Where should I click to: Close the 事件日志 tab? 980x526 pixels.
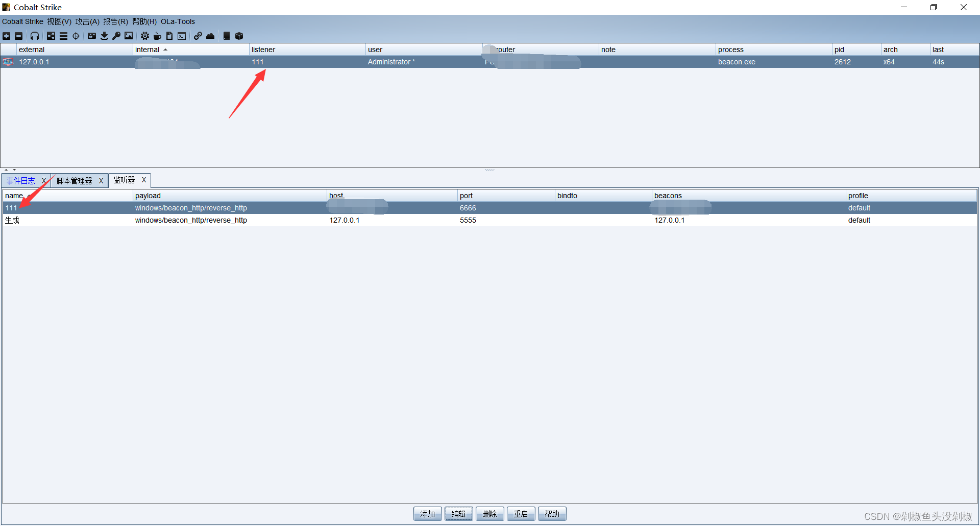44,181
